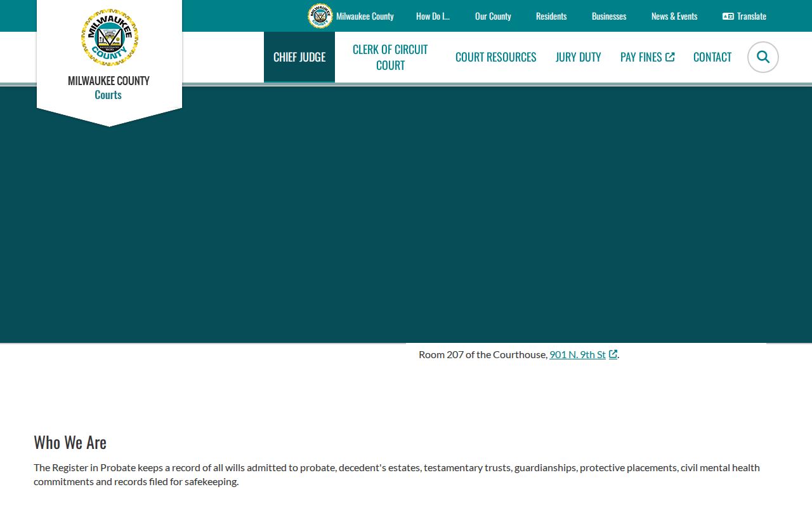
Task: Click the Milwaukee County Courts seal logo
Action: pyautogui.click(x=109, y=37)
